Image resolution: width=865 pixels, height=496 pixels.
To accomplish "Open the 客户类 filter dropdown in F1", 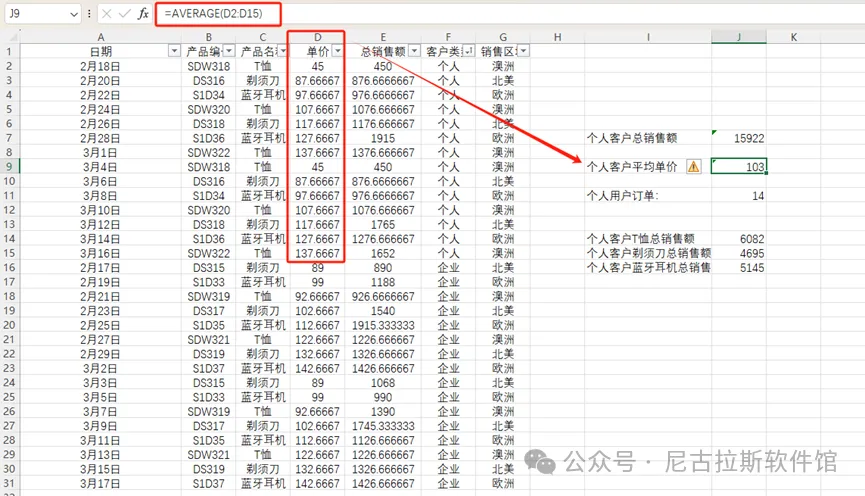I will [468, 51].
